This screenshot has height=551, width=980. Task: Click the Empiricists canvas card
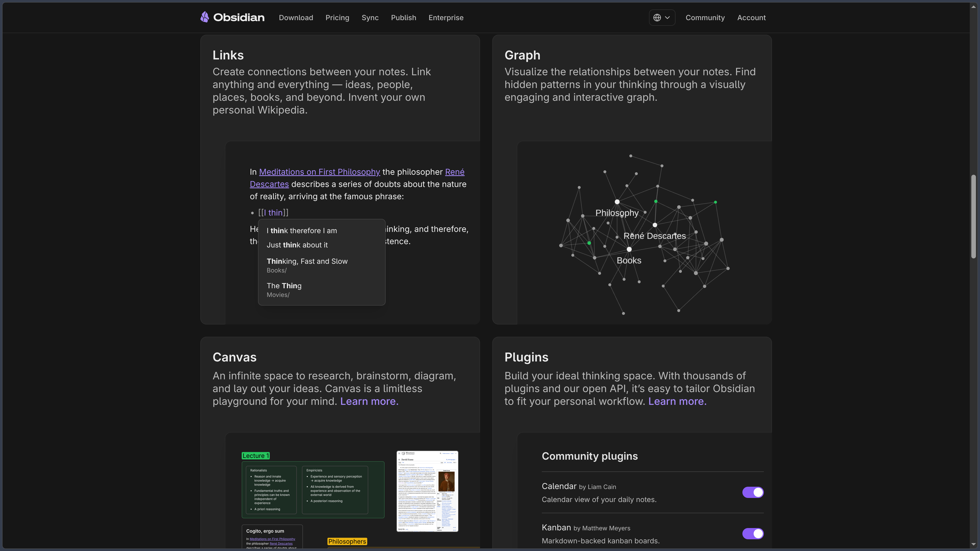click(335, 490)
